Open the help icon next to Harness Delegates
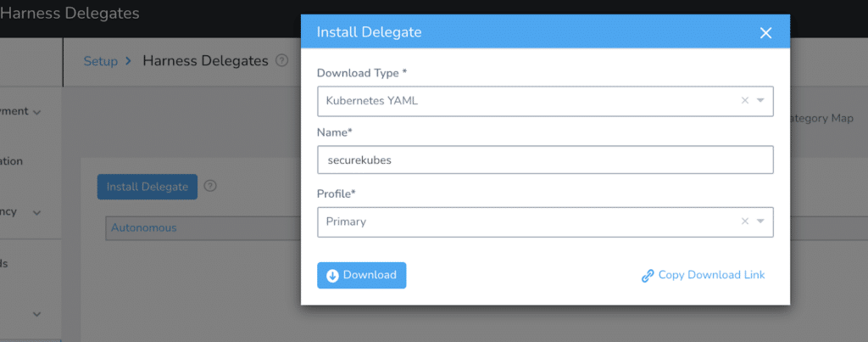The width and height of the screenshot is (868, 342). coord(281,60)
